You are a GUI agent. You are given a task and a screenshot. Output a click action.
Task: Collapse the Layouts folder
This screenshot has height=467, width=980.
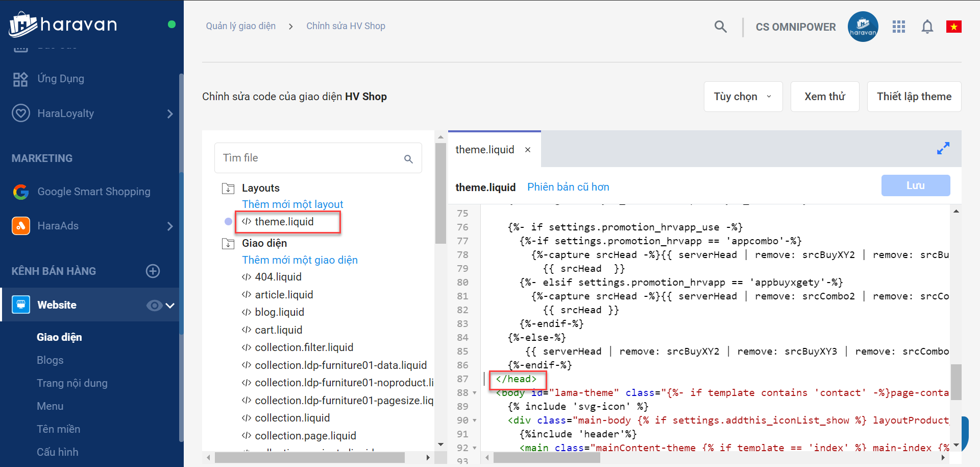click(x=228, y=189)
